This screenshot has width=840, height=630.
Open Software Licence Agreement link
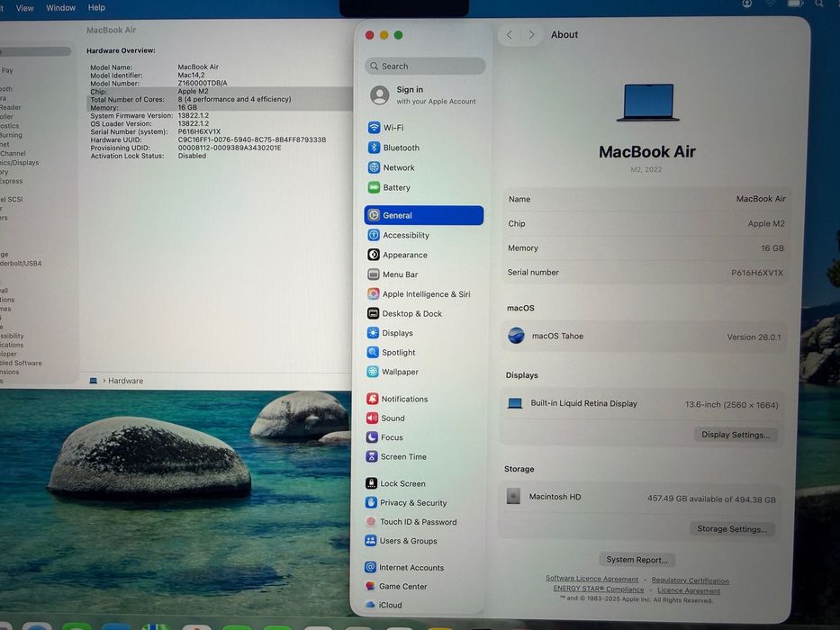pyautogui.click(x=592, y=579)
